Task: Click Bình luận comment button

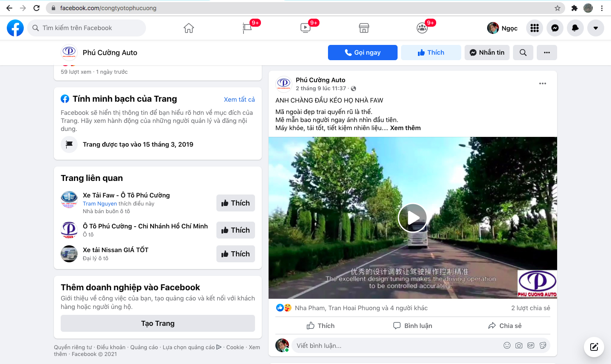Action: pos(412,325)
